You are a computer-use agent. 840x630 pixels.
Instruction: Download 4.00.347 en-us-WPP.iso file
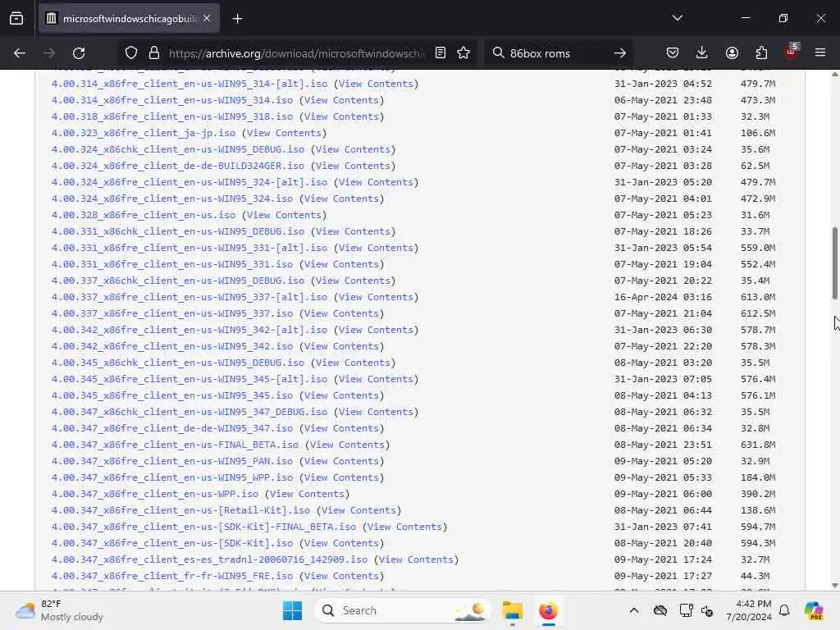point(155,494)
